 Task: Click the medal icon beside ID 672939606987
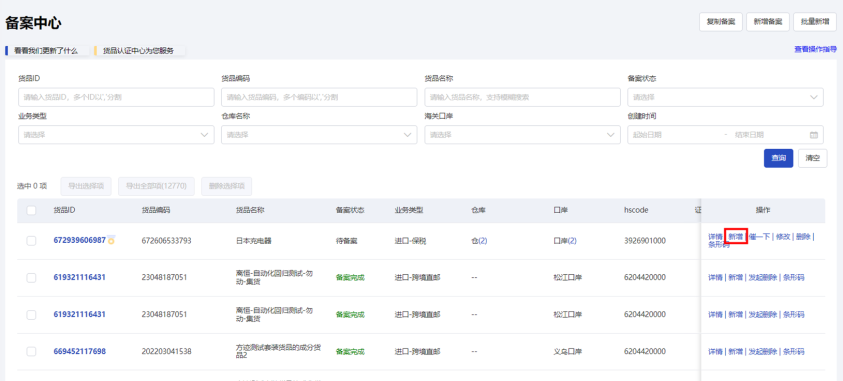pos(111,240)
